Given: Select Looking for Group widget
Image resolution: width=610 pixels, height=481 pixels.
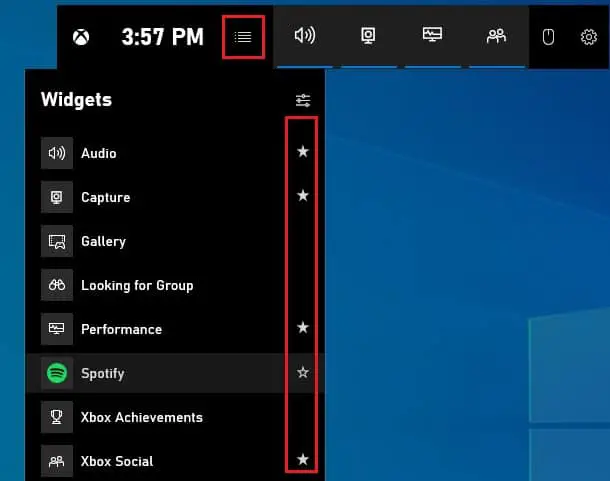Looking at the screenshot, I should tap(175, 285).
